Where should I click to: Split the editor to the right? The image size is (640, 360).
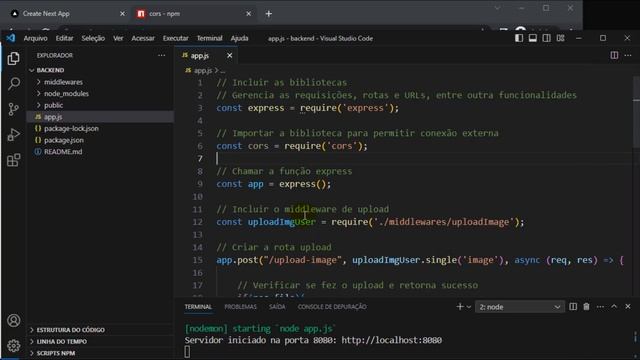click(x=614, y=55)
